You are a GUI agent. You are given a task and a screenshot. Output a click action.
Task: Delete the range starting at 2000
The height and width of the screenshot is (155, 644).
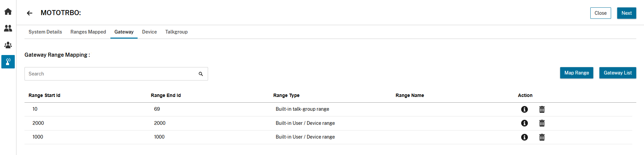(x=542, y=123)
